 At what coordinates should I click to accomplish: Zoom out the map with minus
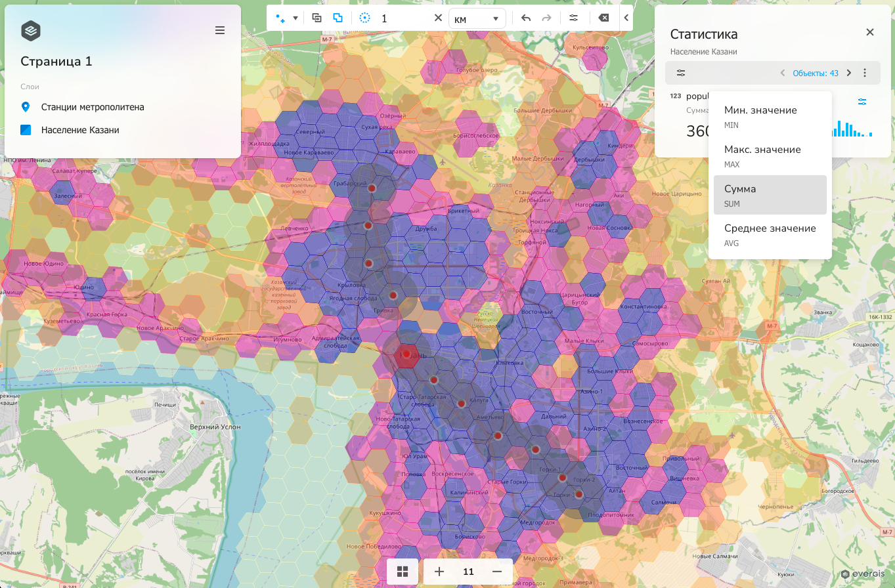coord(497,572)
